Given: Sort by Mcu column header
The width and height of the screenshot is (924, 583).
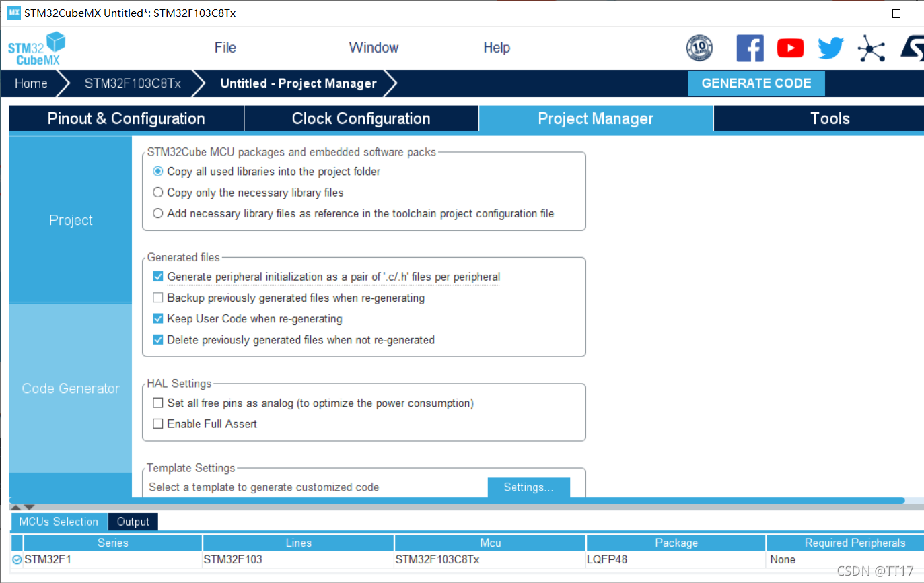Looking at the screenshot, I should pos(490,543).
